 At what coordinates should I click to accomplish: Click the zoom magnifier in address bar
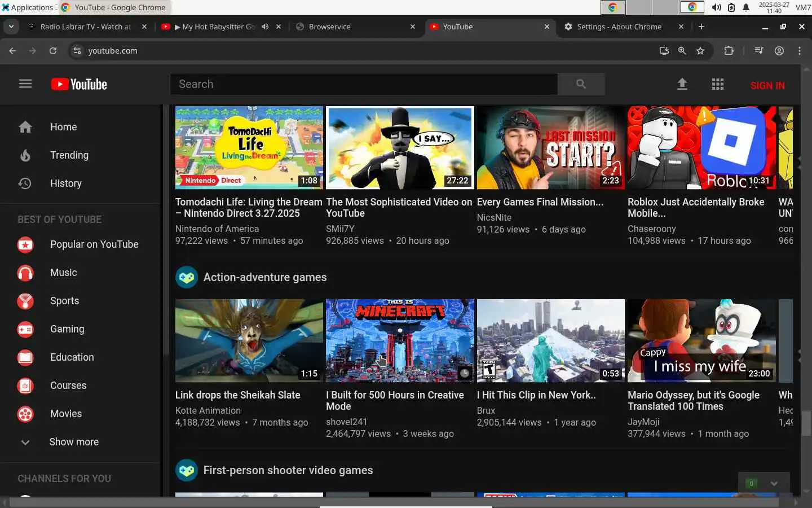click(x=682, y=51)
